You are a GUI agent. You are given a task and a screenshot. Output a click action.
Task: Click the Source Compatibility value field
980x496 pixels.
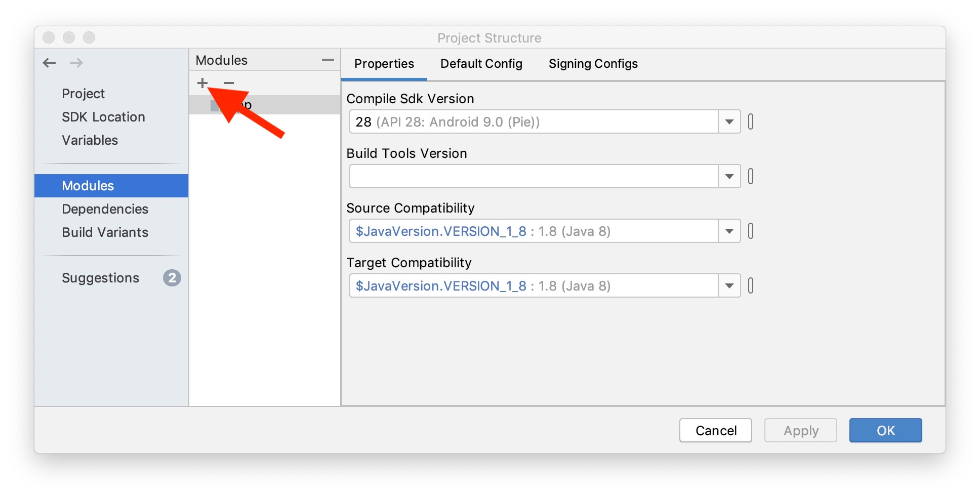click(534, 231)
